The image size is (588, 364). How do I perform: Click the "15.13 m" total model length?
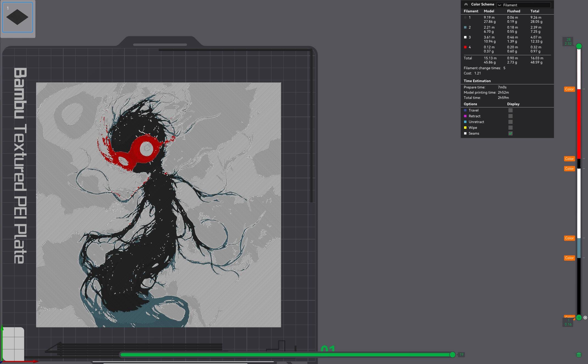(490, 58)
